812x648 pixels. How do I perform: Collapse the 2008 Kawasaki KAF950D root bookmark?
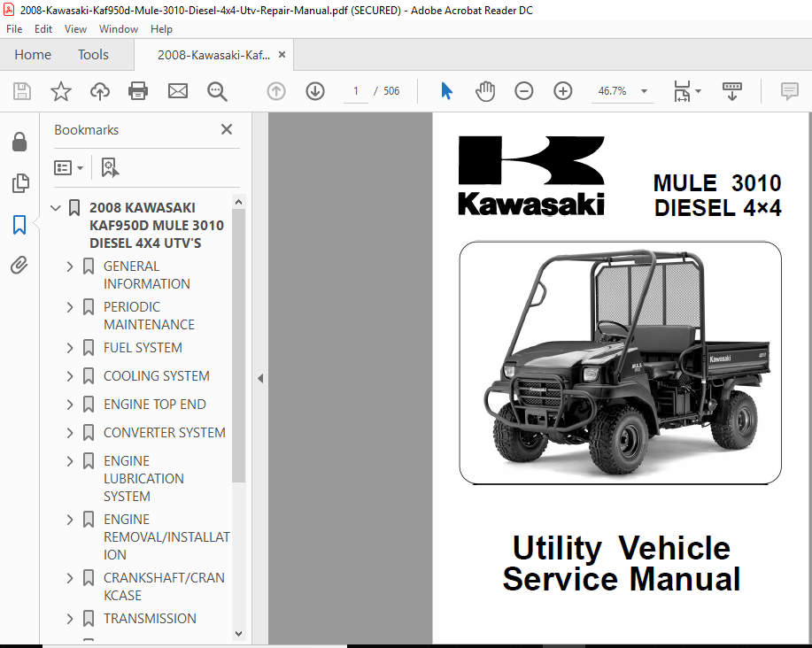(x=56, y=208)
